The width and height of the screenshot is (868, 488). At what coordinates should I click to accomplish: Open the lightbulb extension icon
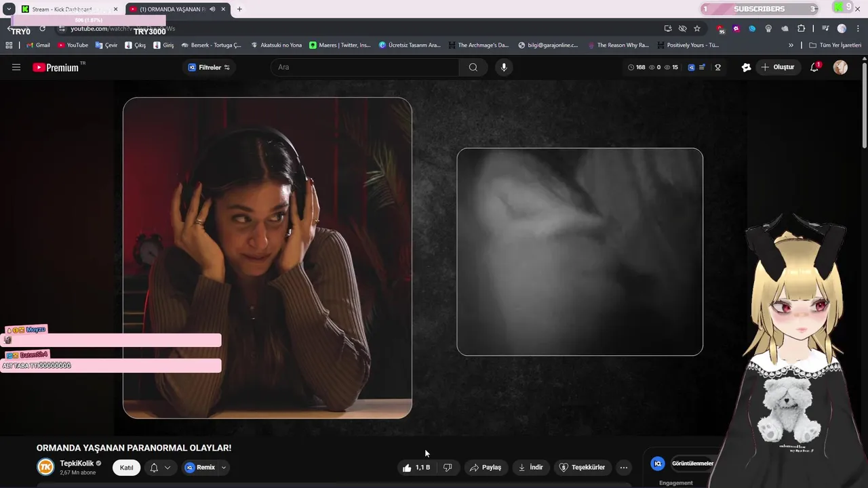point(768,28)
